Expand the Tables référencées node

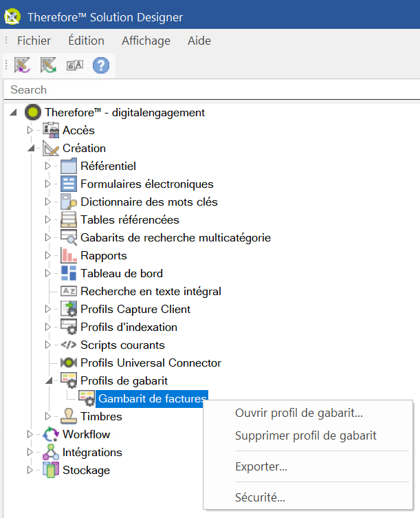48,219
